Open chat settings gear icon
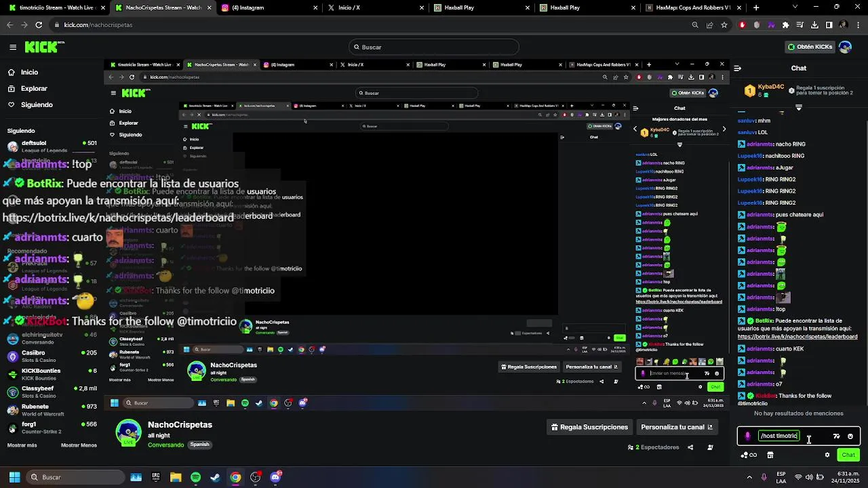This screenshot has width=868, height=488. (x=827, y=455)
